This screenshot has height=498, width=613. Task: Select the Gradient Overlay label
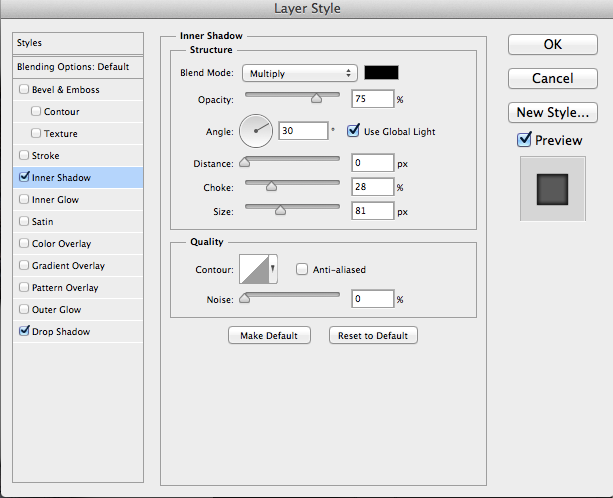tap(68, 266)
